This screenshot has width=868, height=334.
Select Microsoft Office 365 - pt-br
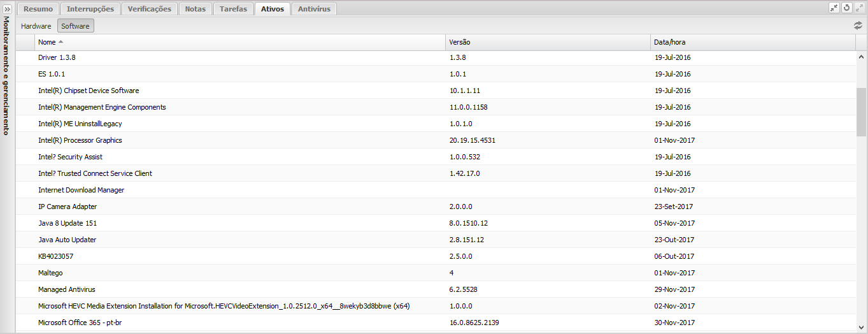click(x=436, y=323)
